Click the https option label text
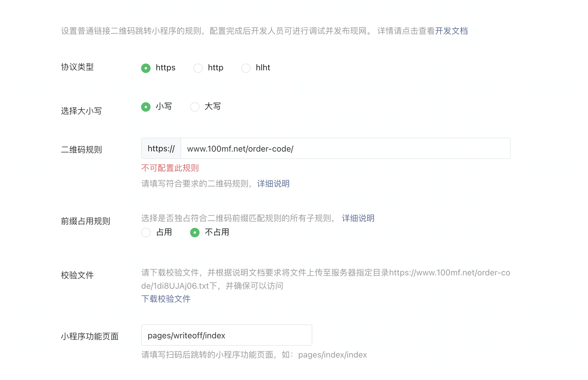 click(165, 68)
